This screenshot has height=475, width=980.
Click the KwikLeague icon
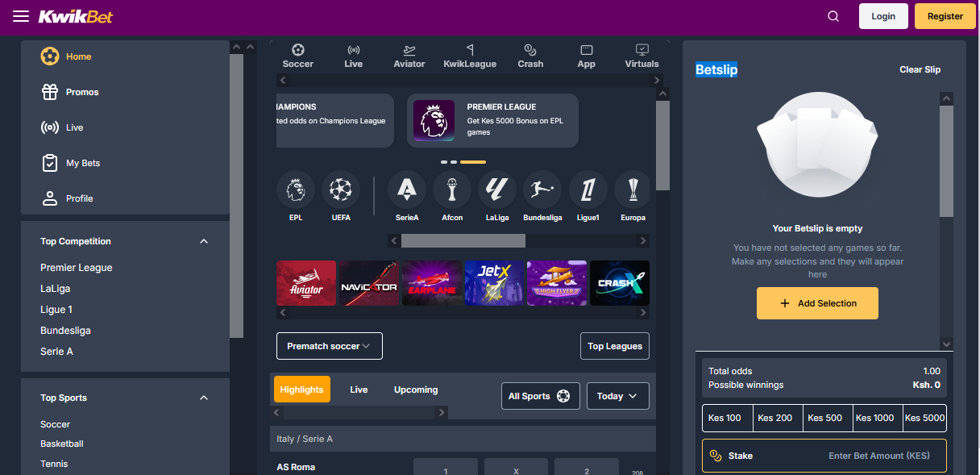[470, 55]
